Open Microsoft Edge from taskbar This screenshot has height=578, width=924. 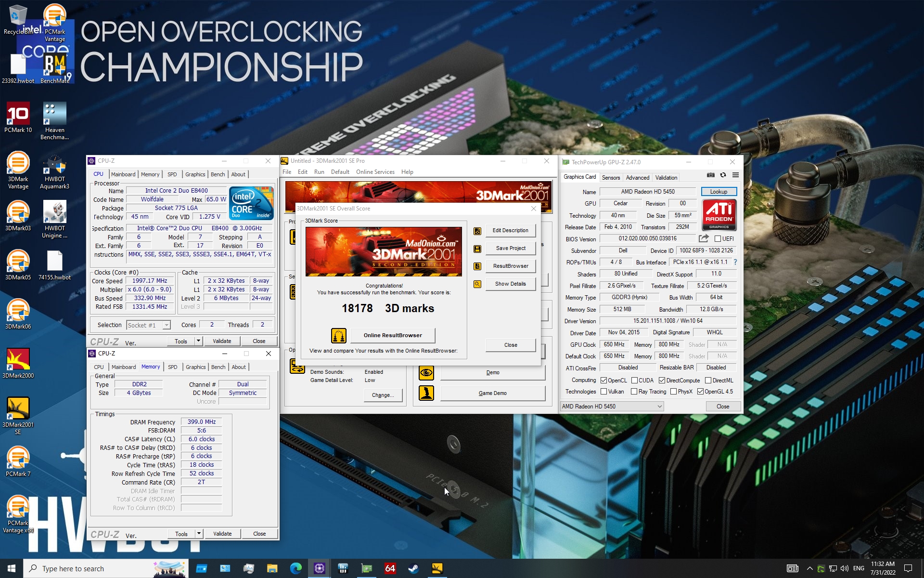tap(295, 568)
